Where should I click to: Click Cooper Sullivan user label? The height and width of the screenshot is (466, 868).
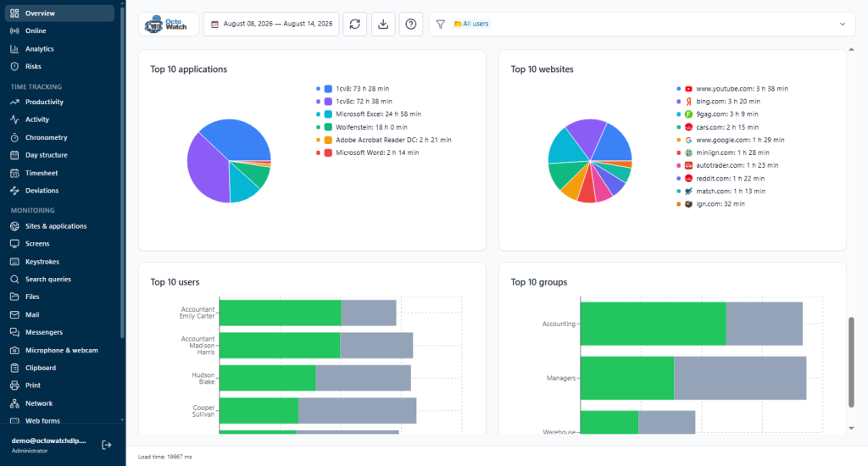(x=203, y=411)
